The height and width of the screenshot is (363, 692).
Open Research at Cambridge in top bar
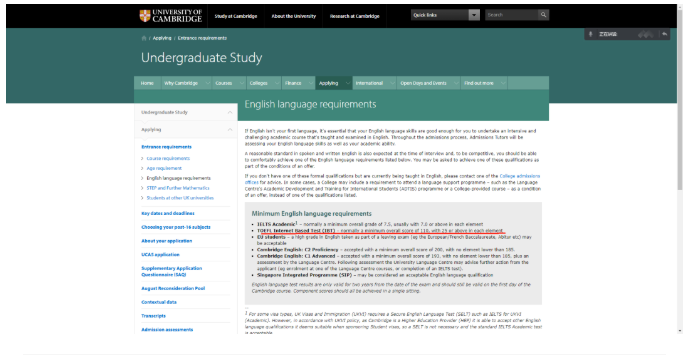click(x=355, y=16)
